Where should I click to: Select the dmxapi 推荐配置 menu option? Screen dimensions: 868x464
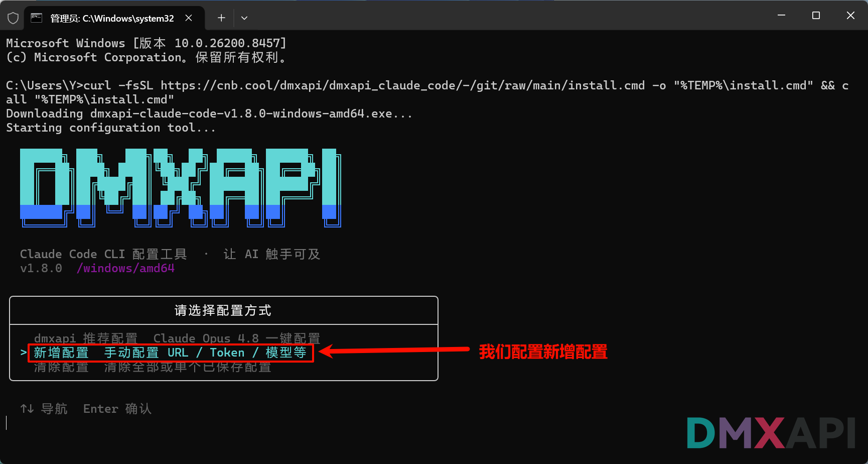point(177,338)
